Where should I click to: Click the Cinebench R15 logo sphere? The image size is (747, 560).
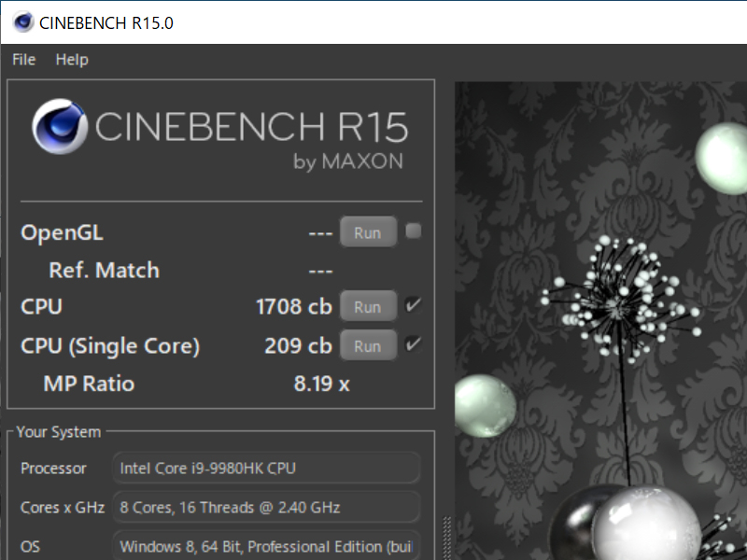click(x=60, y=126)
